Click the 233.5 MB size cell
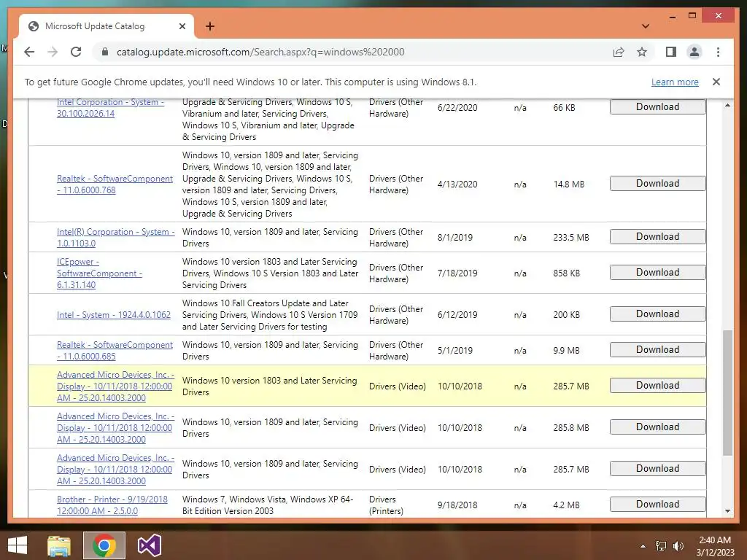Viewport: 747px width, 560px height. (571, 237)
